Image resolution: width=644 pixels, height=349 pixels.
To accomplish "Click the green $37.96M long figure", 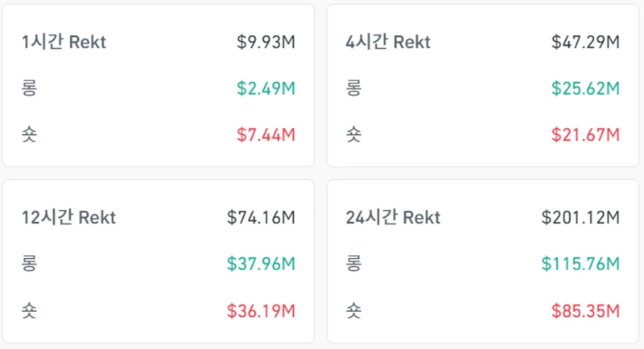I will (261, 263).
